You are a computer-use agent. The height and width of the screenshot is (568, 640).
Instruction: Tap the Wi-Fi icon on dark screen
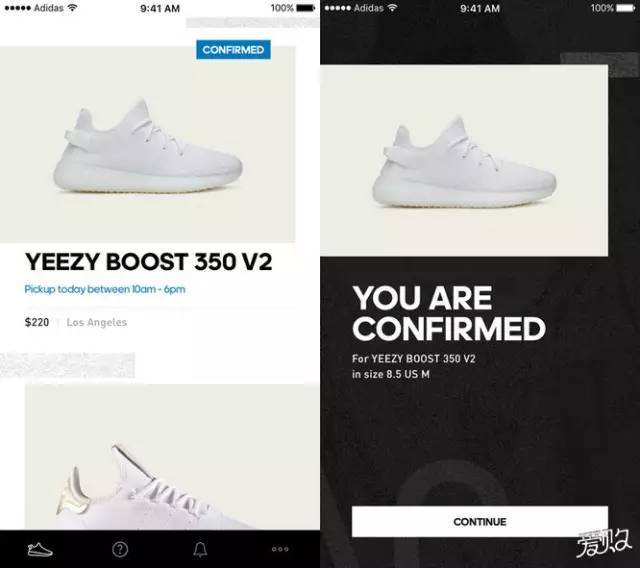392,7
